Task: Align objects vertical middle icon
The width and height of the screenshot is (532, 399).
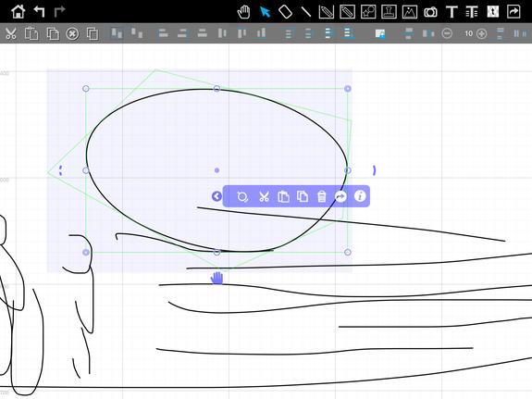Action: [222, 33]
